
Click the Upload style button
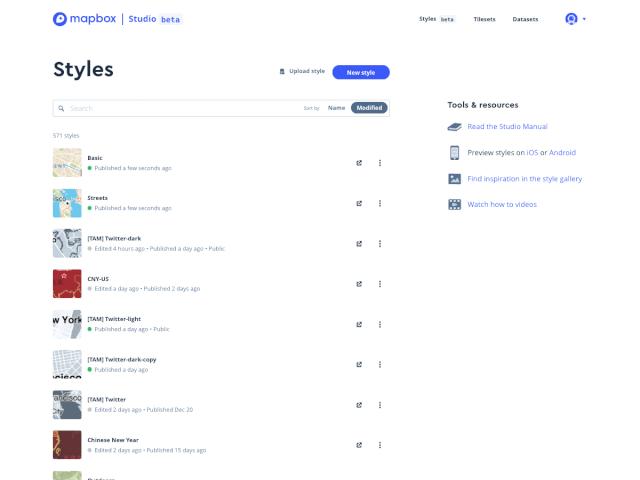[x=302, y=71]
